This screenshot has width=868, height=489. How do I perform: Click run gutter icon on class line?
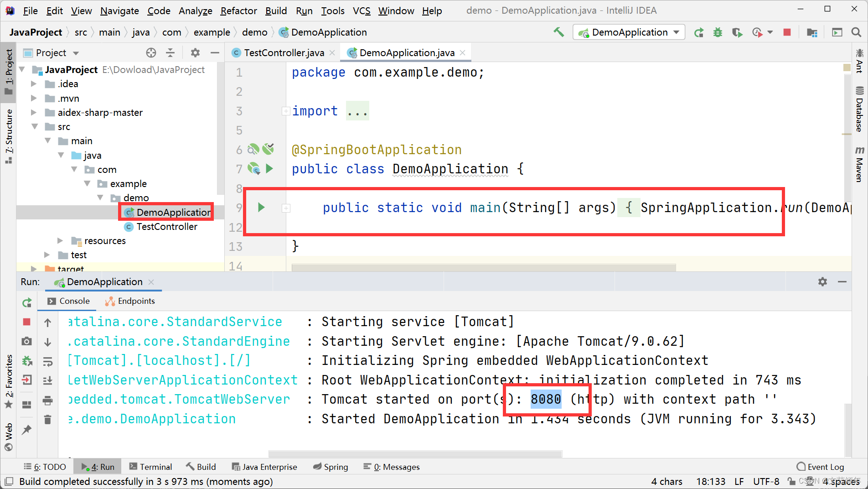pos(269,169)
